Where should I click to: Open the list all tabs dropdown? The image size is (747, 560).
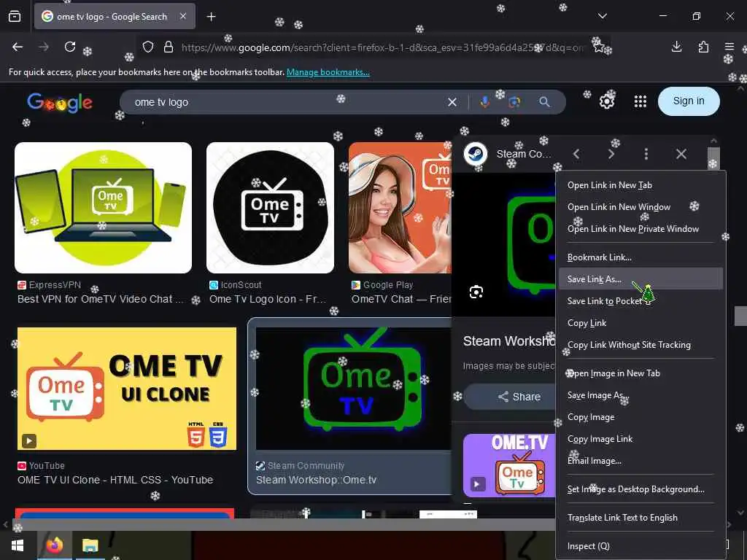click(x=602, y=16)
